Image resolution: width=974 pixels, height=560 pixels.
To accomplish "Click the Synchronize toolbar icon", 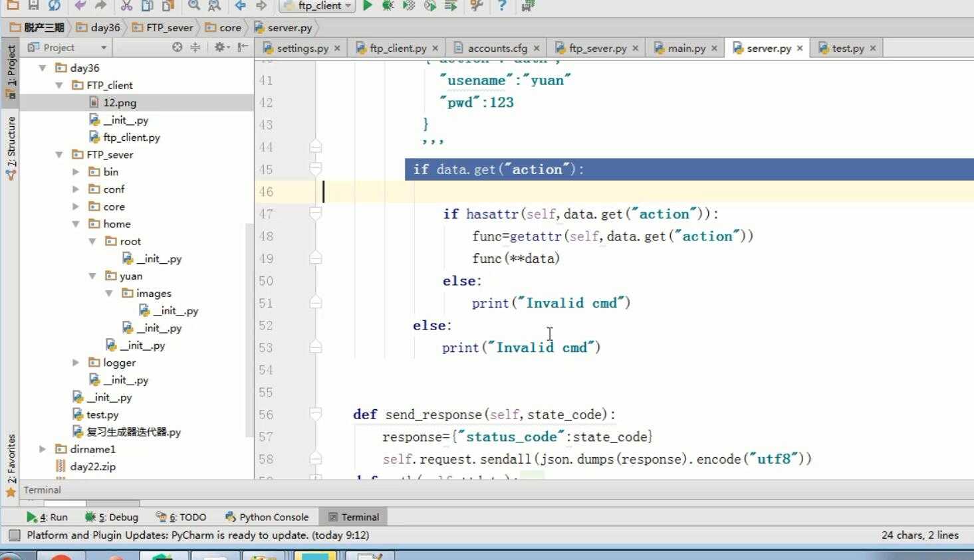I will coord(54,5).
